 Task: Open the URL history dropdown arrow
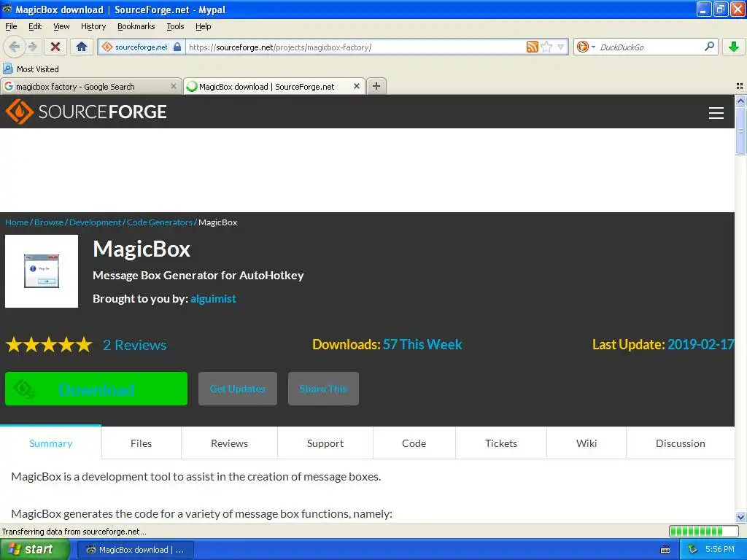point(561,47)
